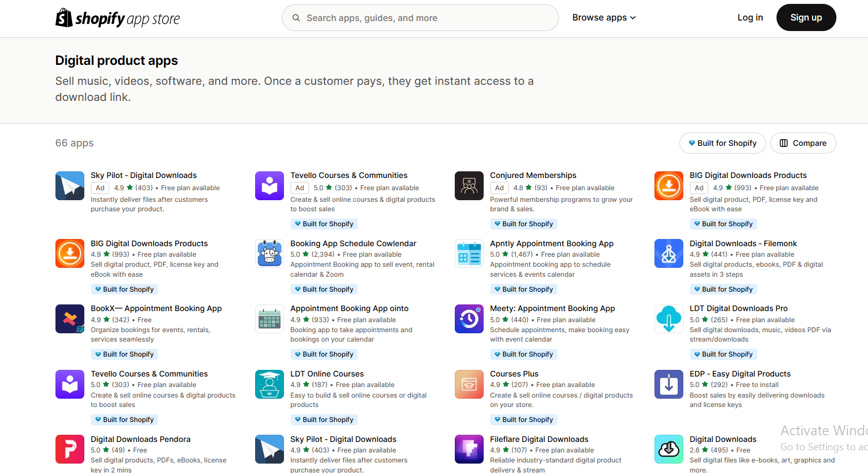
Task: Open the Courses Plus app icon
Action: (469, 384)
